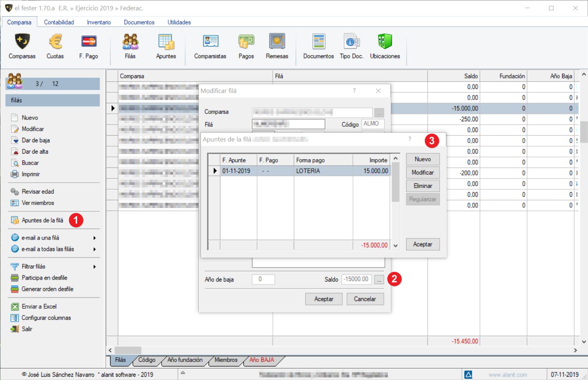Expand the e-mail a una filá submenu

94,238
